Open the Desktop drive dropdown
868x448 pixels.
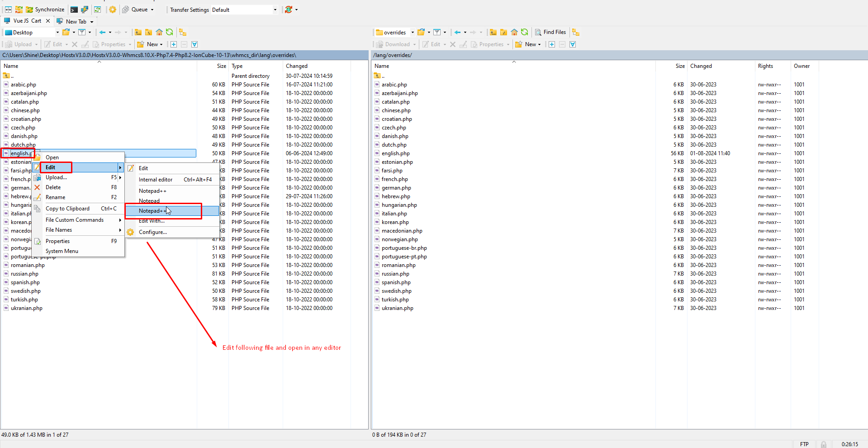57,32
